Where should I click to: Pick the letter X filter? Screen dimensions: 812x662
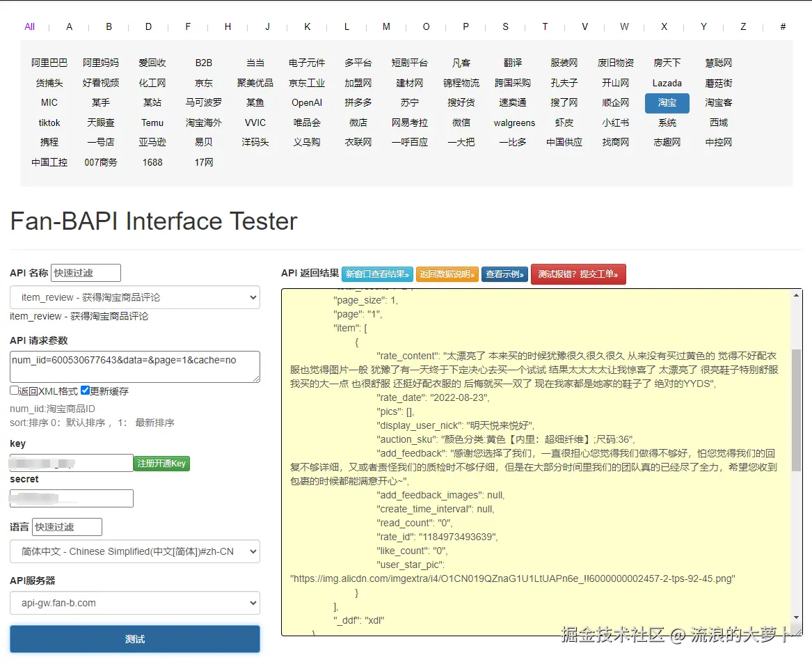click(x=664, y=26)
